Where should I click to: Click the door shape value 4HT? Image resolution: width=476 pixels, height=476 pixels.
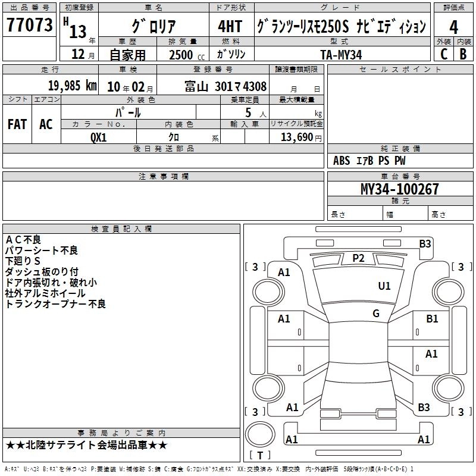click(x=230, y=26)
